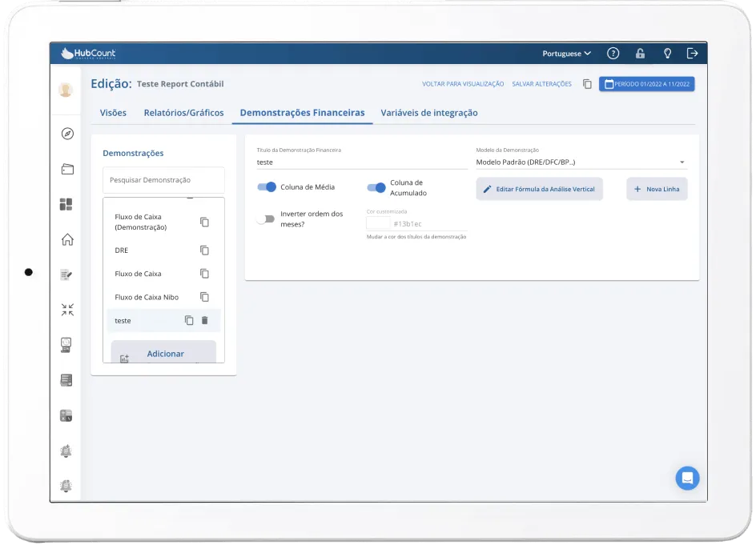Open the help question mark icon
Image resolution: width=756 pixels, height=545 pixels.
613,54
